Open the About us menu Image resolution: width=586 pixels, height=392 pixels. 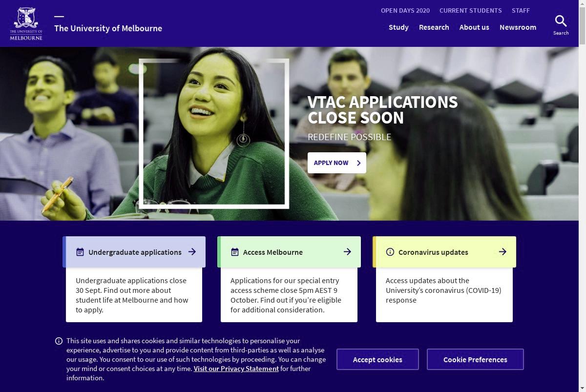click(474, 27)
